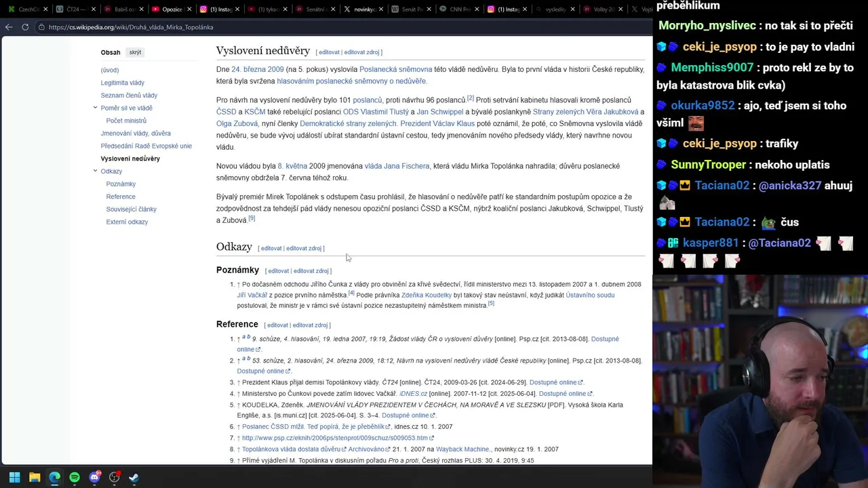This screenshot has width=868, height=488.
Task: Launch File Explorer from the taskbar
Action: [x=35, y=477]
